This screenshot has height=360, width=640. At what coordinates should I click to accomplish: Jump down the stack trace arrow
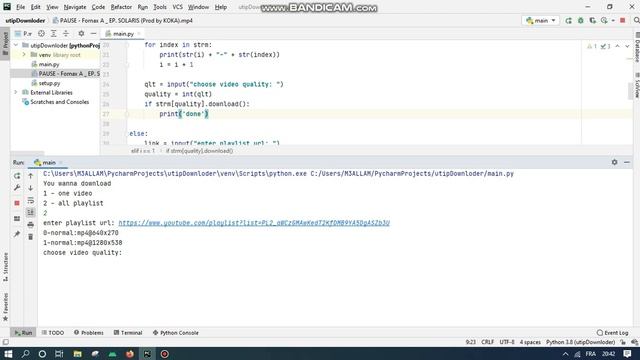(31, 188)
